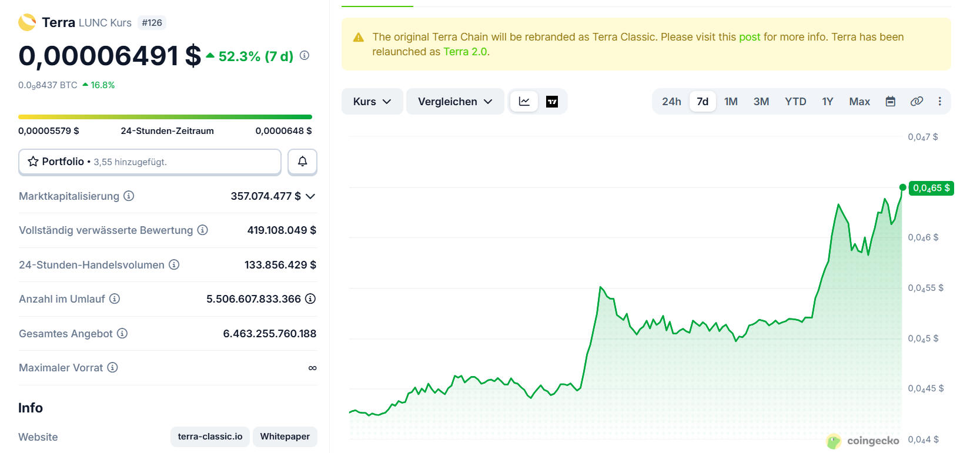Select the 7d time range

point(703,102)
